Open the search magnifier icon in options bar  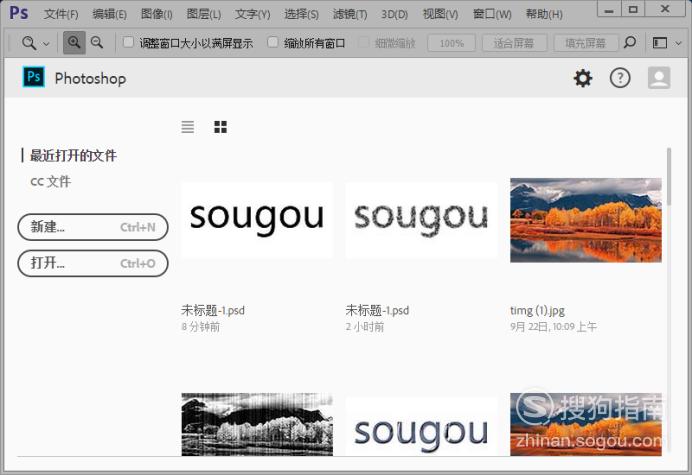(630, 42)
